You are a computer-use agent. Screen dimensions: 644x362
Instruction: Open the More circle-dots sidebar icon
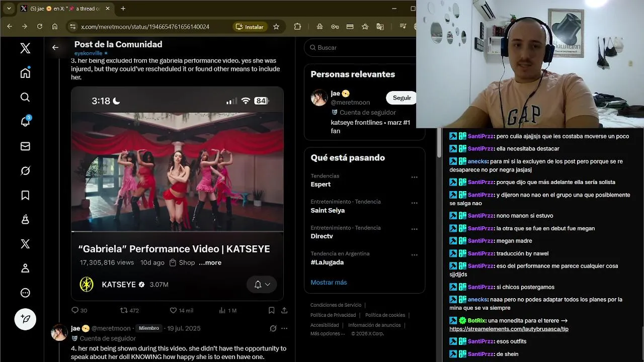[25, 293]
